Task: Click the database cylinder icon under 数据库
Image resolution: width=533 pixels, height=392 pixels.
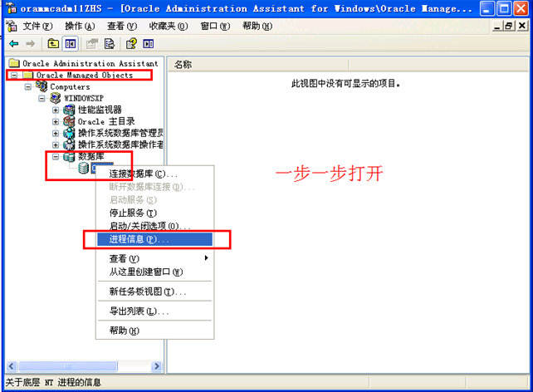Action: pyautogui.click(x=84, y=168)
